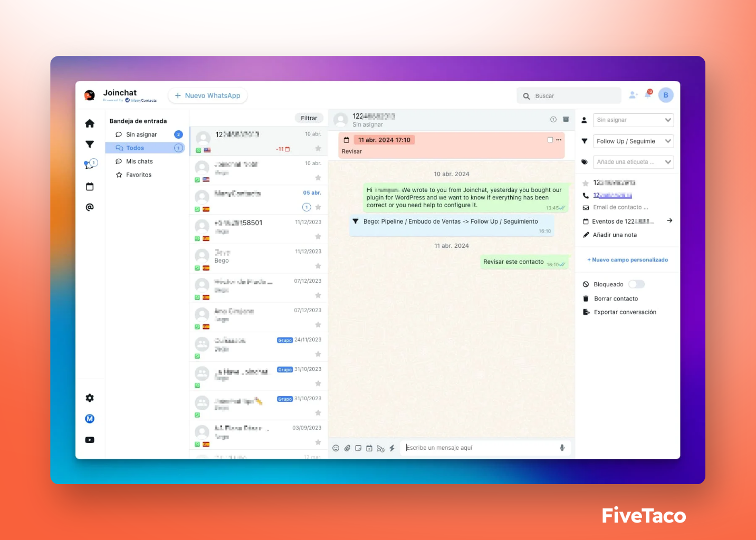Click Borrar contacto
Viewport: 756px width, 540px height.
pyautogui.click(x=616, y=299)
